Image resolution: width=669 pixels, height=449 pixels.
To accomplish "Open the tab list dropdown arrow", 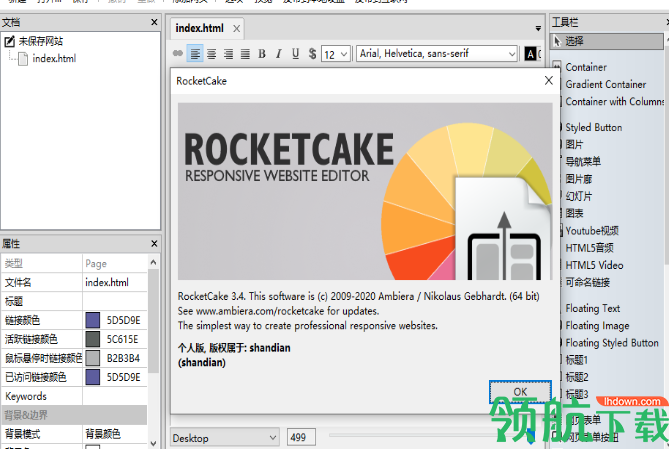I will (x=538, y=28).
